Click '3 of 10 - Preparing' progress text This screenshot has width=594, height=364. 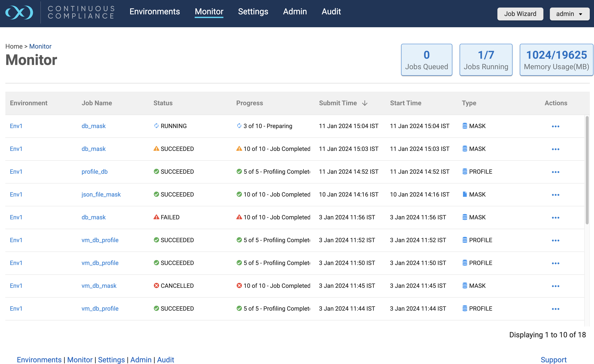pos(268,126)
